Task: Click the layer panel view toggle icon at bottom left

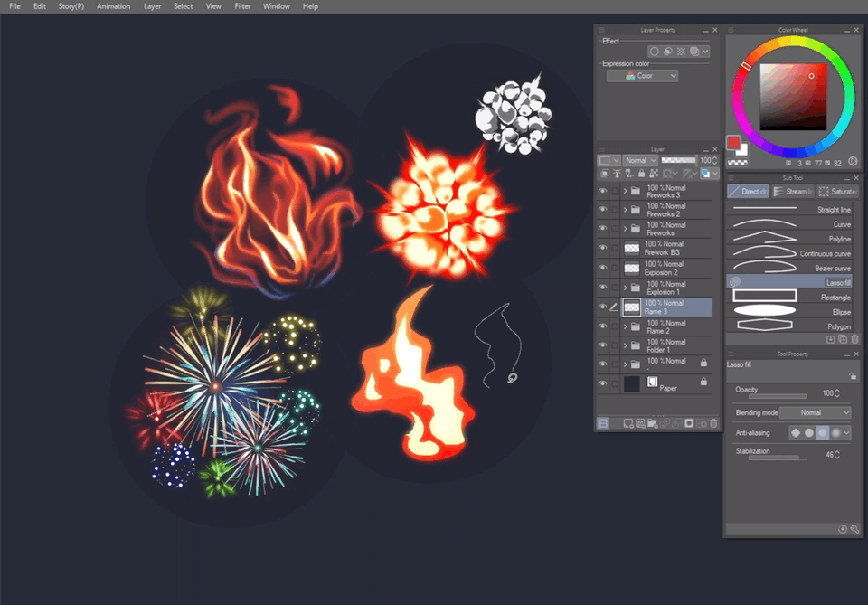Action: pyautogui.click(x=603, y=423)
